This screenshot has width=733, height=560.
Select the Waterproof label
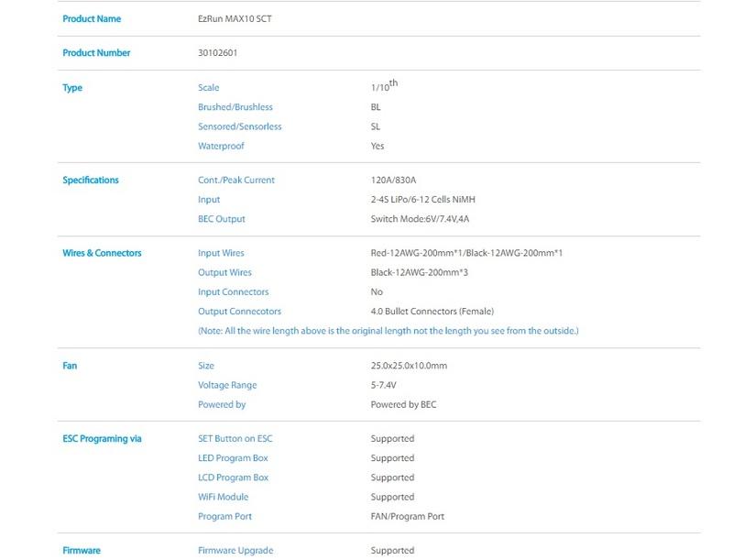click(x=221, y=146)
